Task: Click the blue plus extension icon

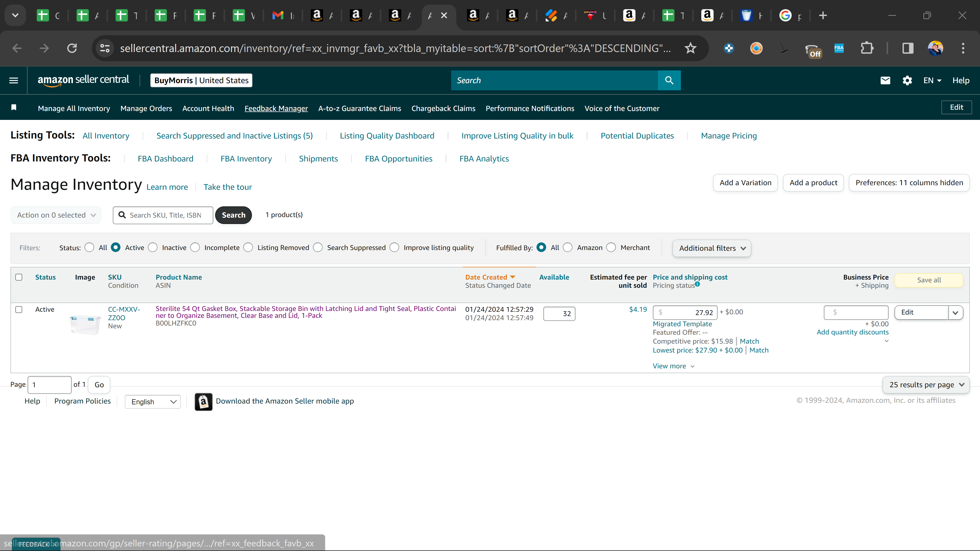Action: pyautogui.click(x=729, y=48)
